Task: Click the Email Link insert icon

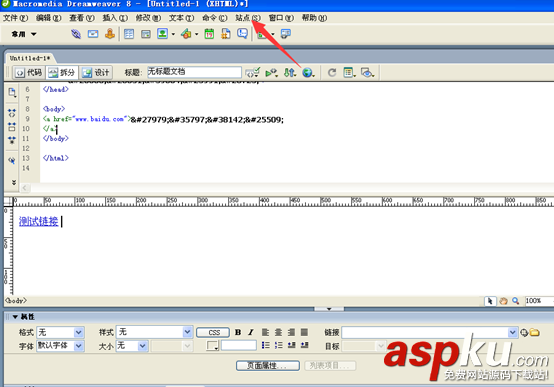Action: click(93, 34)
